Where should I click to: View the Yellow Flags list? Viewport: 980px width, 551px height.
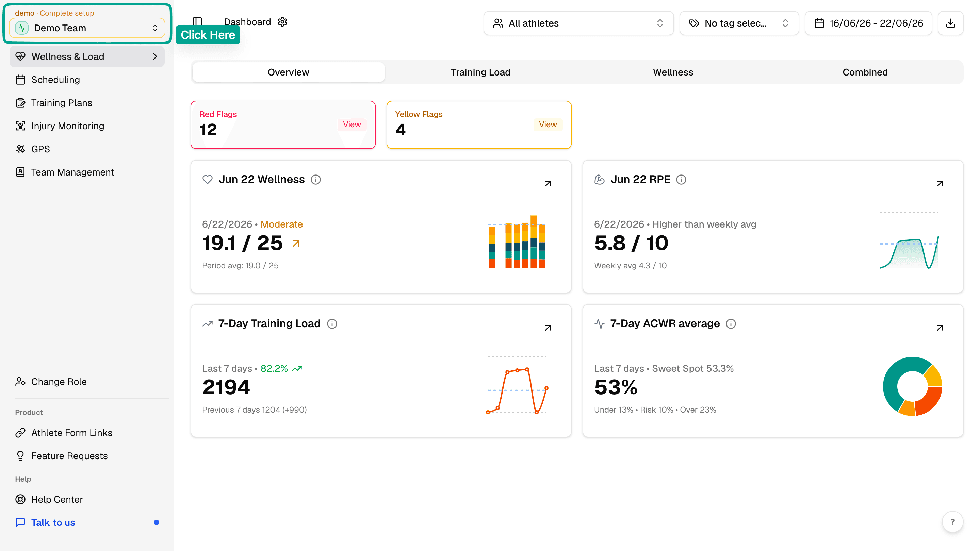(x=548, y=125)
